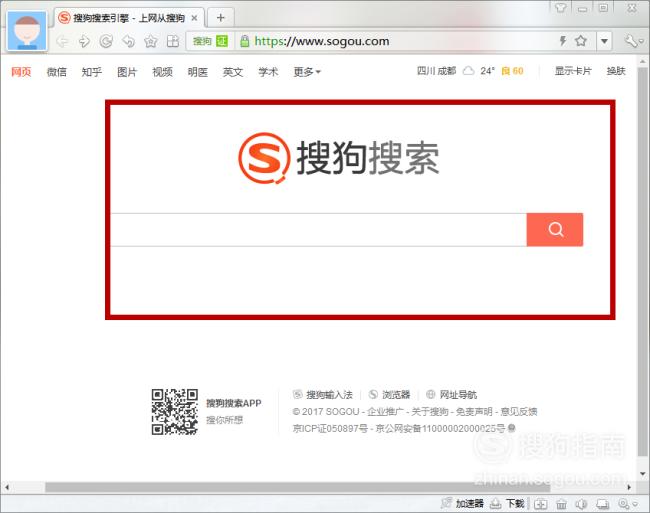650x513 pixels.
Task: Click the 四川 成都 location text
Action: [x=436, y=71]
